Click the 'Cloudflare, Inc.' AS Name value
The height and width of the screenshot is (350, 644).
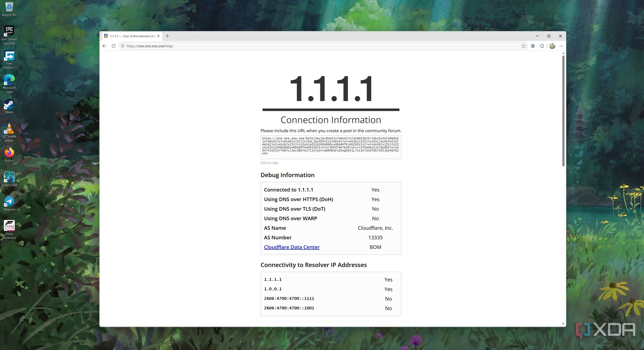tap(375, 228)
